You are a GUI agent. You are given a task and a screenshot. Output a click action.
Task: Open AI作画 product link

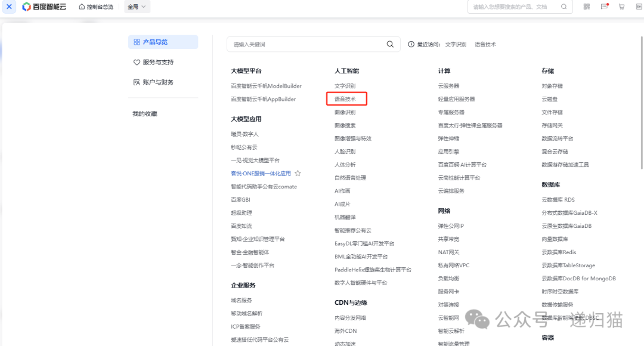tap(342, 191)
